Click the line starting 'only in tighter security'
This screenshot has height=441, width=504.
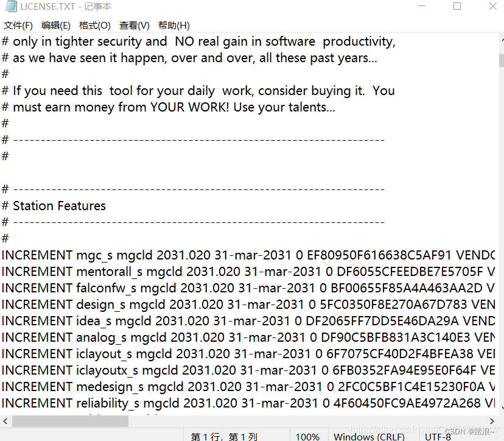tap(198, 42)
